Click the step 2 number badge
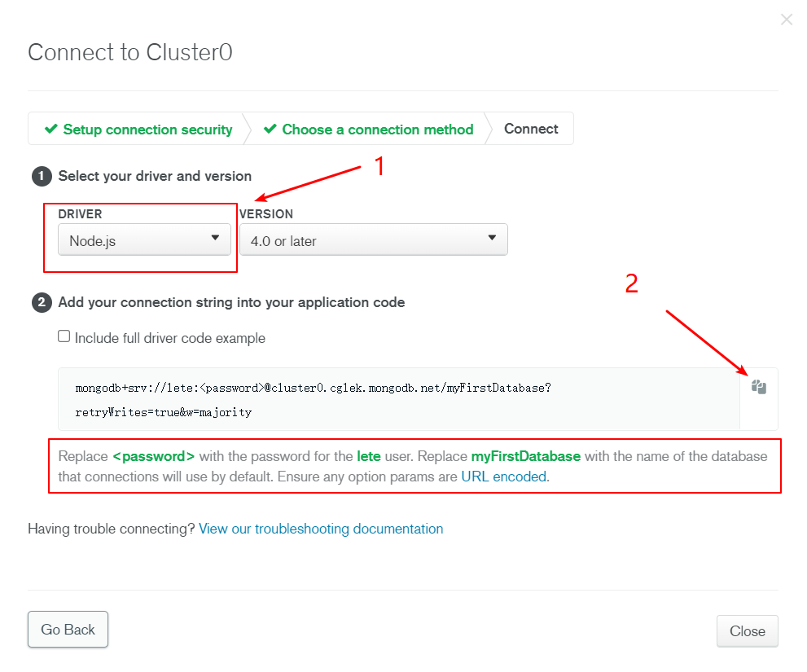 pyautogui.click(x=41, y=303)
